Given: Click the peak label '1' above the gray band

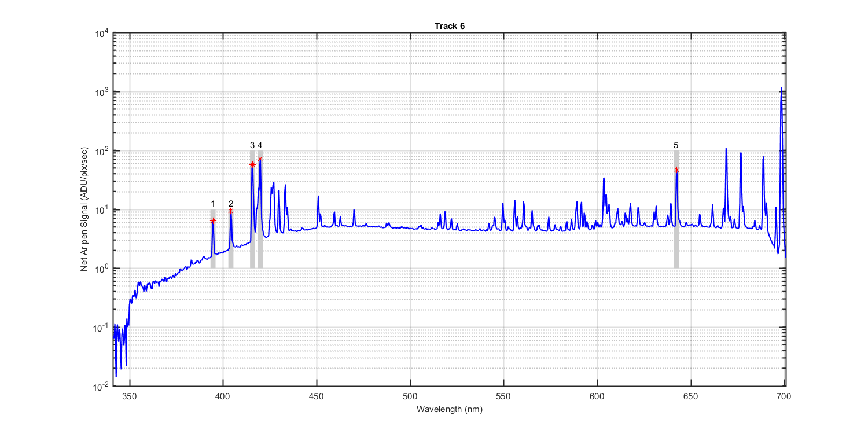Looking at the screenshot, I should [x=213, y=204].
